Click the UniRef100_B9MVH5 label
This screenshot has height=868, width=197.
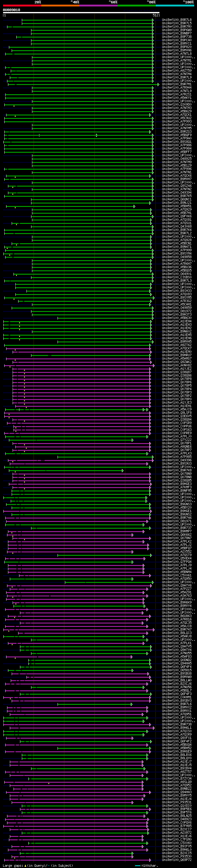(x=177, y=342)
